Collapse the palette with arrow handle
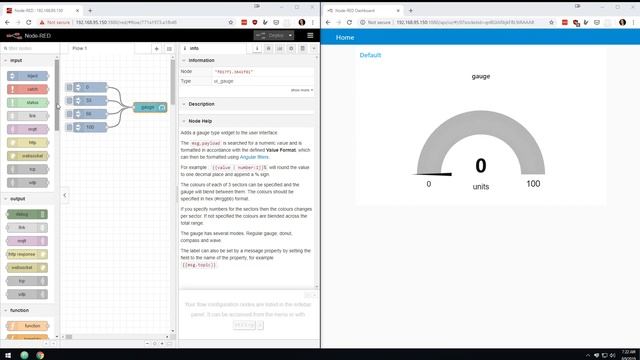This screenshot has width=640, height=360. click(x=65, y=195)
